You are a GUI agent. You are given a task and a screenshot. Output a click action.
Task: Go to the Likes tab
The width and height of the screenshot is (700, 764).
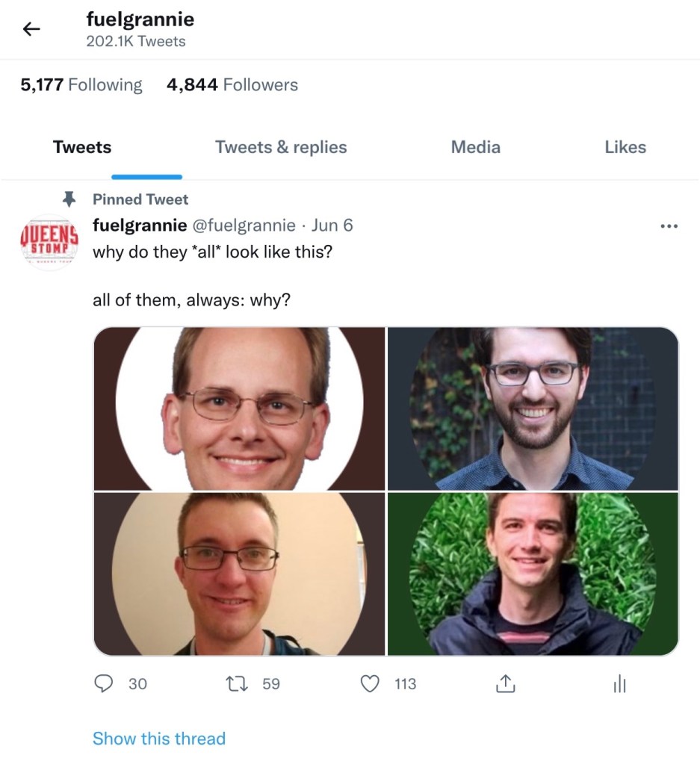click(625, 147)
